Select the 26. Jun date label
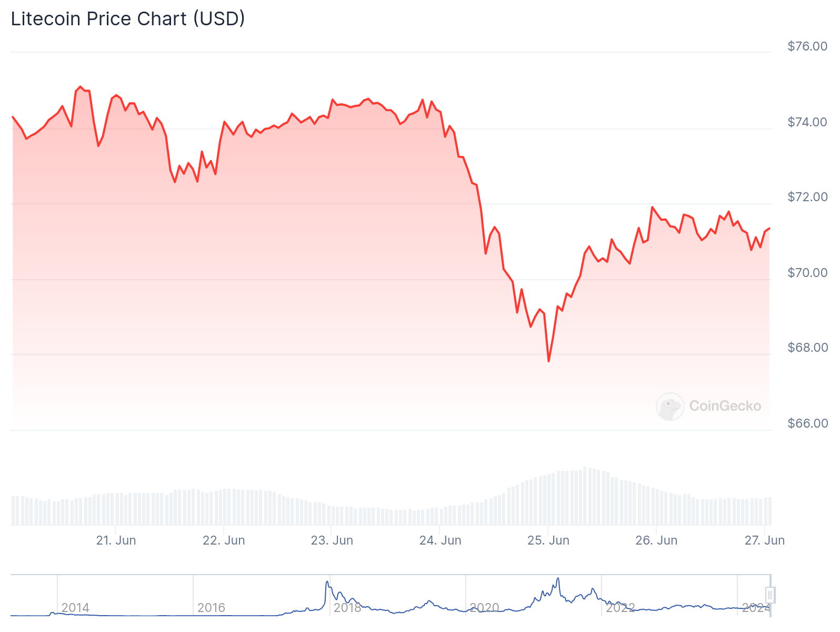840x632 pixels. pos(656,540)
